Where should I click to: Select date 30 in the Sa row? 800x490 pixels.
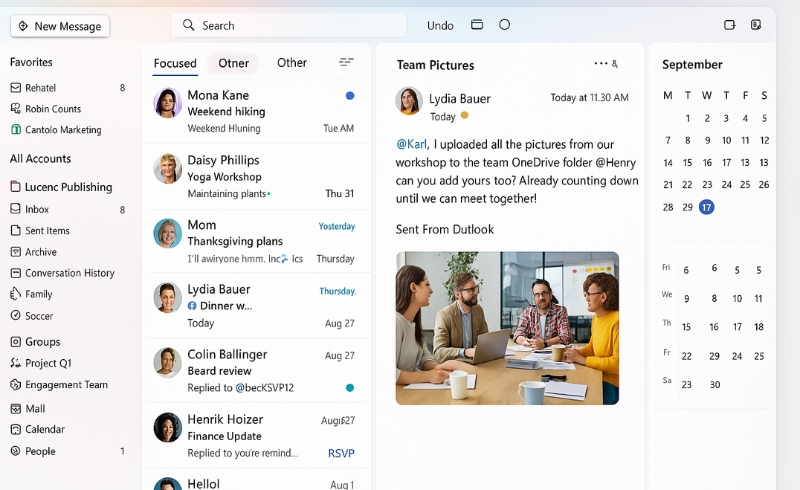(715, 385)
